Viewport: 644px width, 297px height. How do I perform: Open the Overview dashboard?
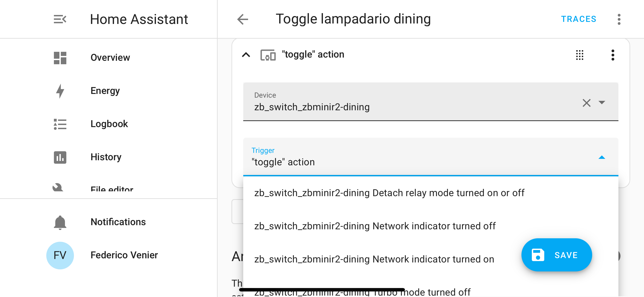110,58
